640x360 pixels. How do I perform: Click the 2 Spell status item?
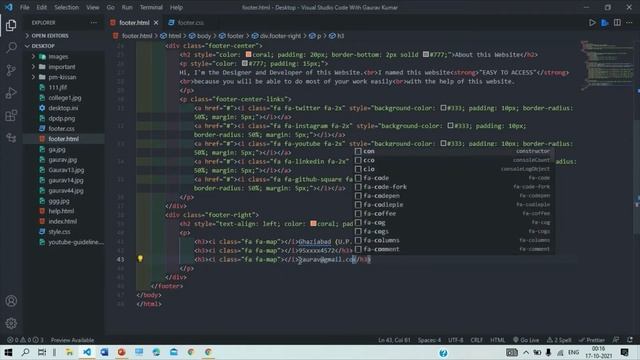click(559, 340)
